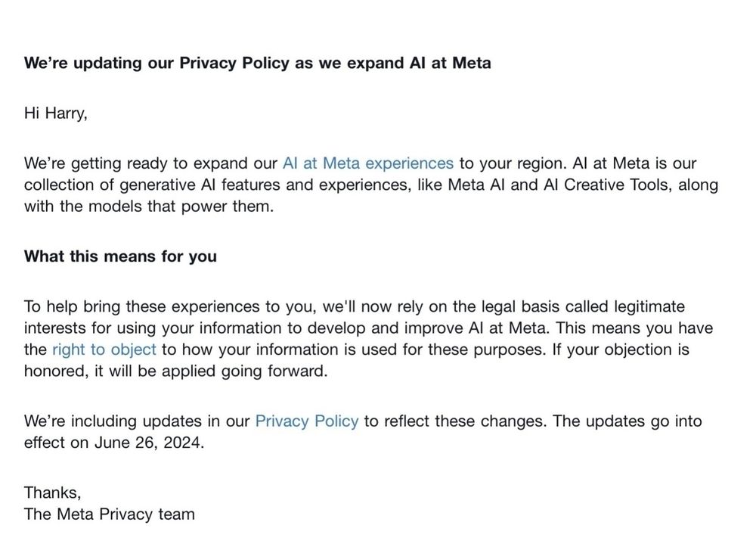Click the phrase "to your region"

tap(507, 163)
